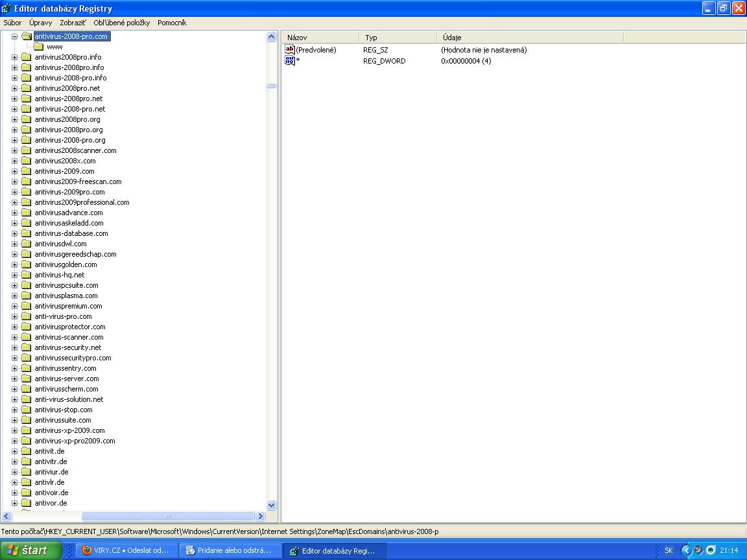This screenshot has width=747, height=560.
Task: Expand the antivirus-xp-2009.com tree node
Action: click(14, 430)
